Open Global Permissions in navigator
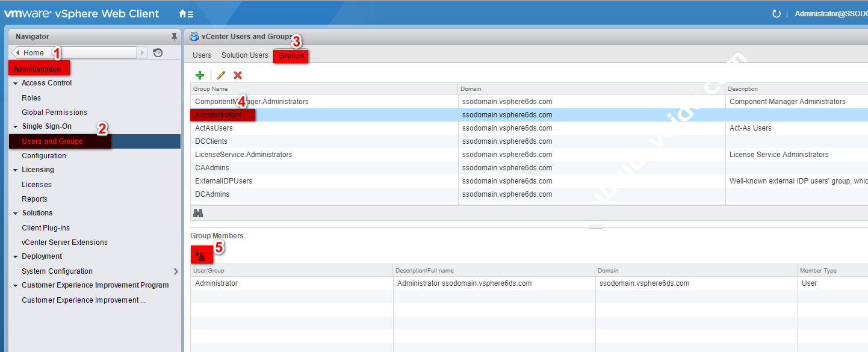The width and height of the screenshot is (868, 352). (54, 113)
